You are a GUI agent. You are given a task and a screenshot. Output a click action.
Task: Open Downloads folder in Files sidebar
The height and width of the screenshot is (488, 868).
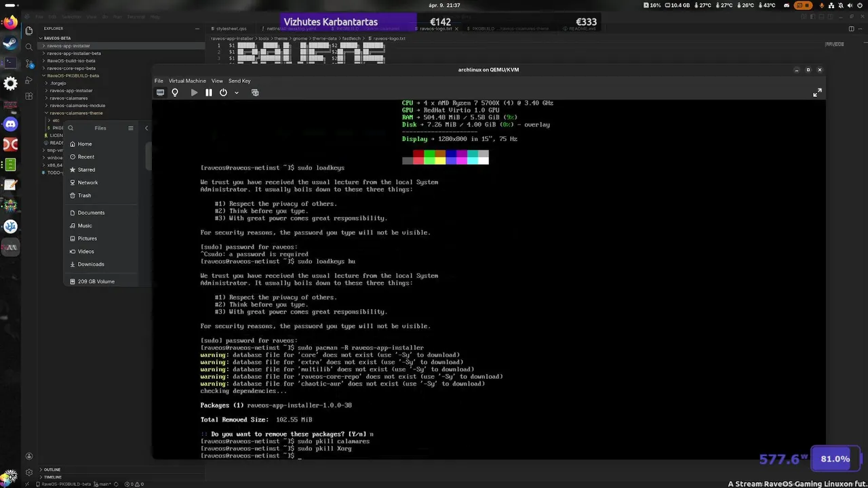pyautogui.click(x=102, y=264)
